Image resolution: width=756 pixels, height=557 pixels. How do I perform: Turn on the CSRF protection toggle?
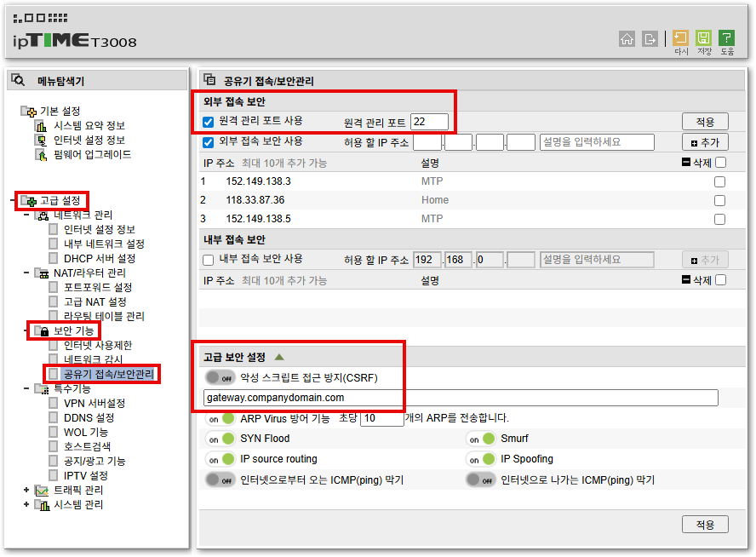(220, 377)
